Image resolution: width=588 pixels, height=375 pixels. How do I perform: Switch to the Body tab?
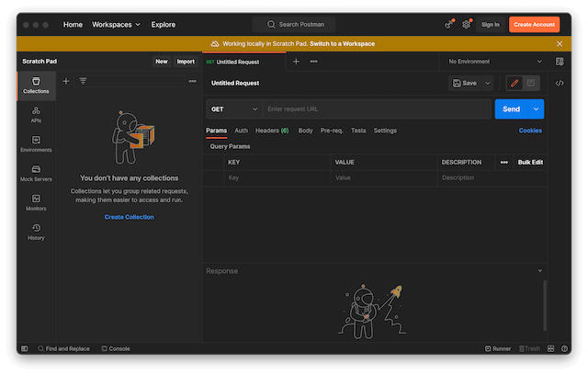(305, 131)
